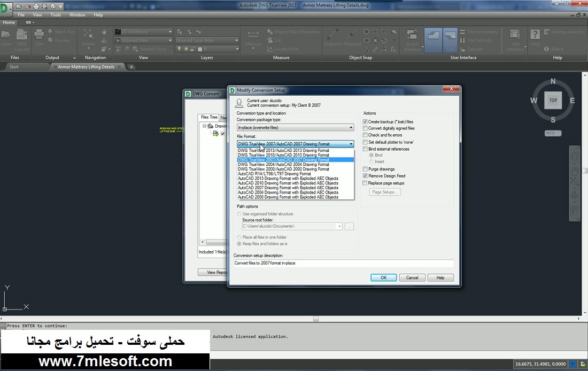Select the Orbit navigation tool
The height and width of the screenshot is (371, 588).
point(104,41)
